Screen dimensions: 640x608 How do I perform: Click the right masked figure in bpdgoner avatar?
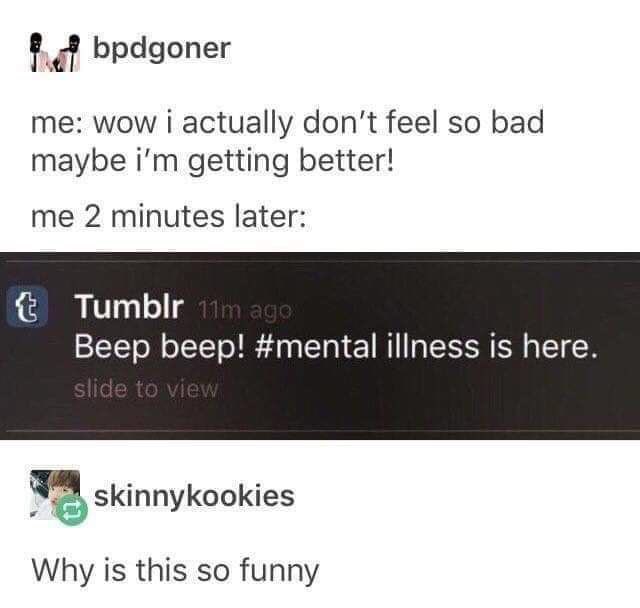point(70,52)
